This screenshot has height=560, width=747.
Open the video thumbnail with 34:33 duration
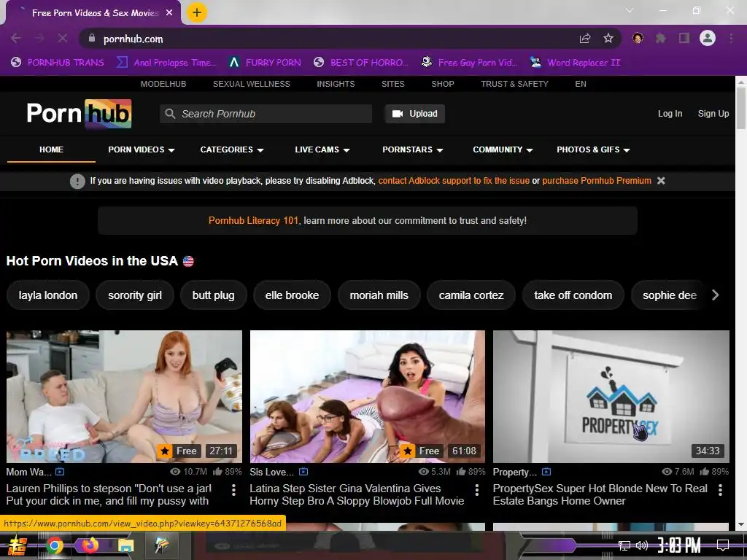tap(611, 396)
